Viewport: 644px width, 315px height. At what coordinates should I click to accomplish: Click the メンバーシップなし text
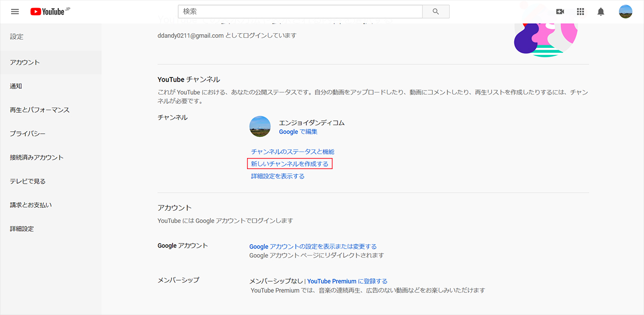[x=276, y=281]
